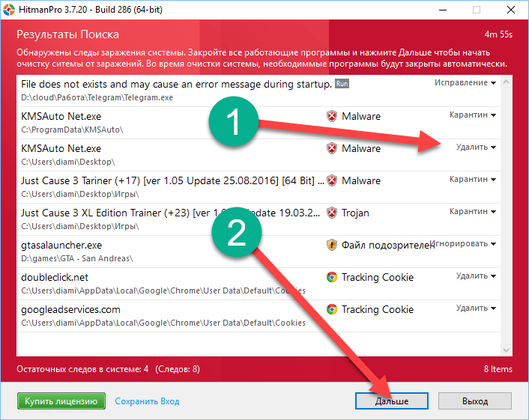Open Игнорировать dropdown for gtasalauncher.exe
This screenshot has height=420, width=529.
pyautogui.click(x=463, y=244)
